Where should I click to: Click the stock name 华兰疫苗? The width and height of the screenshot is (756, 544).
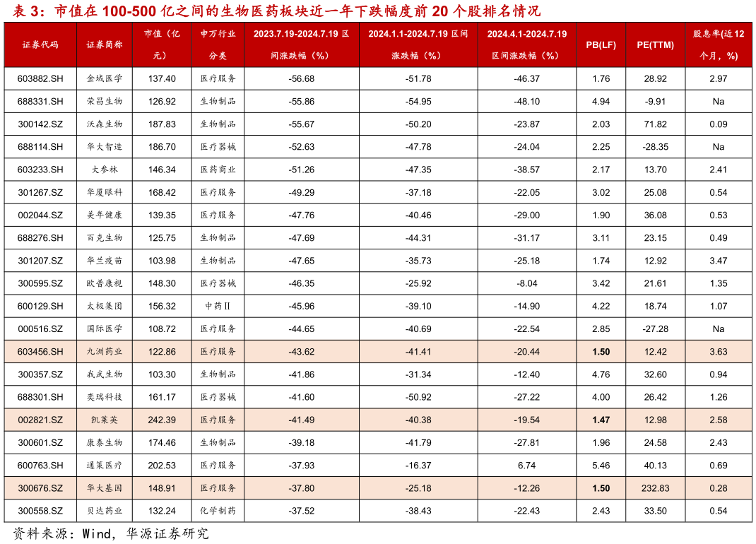click(x=105, y=261)
